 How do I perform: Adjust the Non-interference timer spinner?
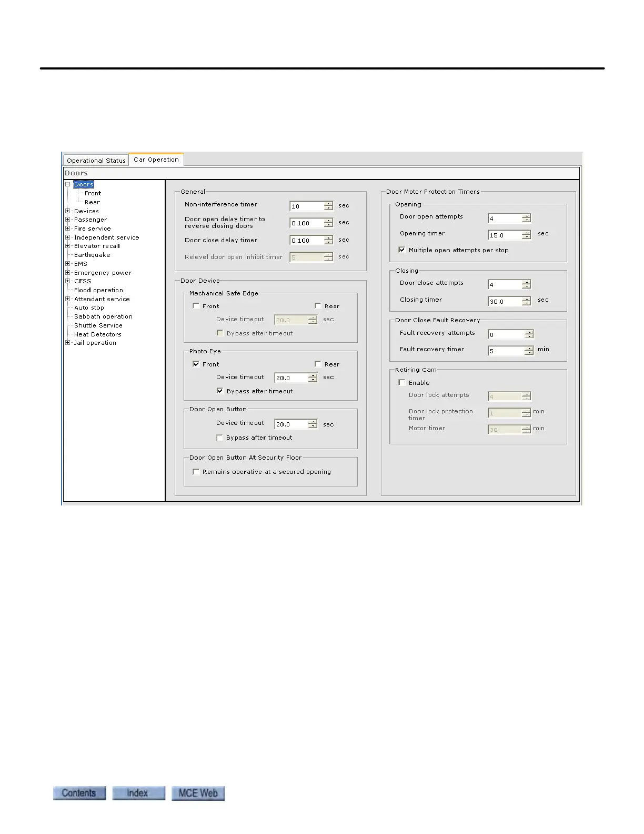[329, 206]
